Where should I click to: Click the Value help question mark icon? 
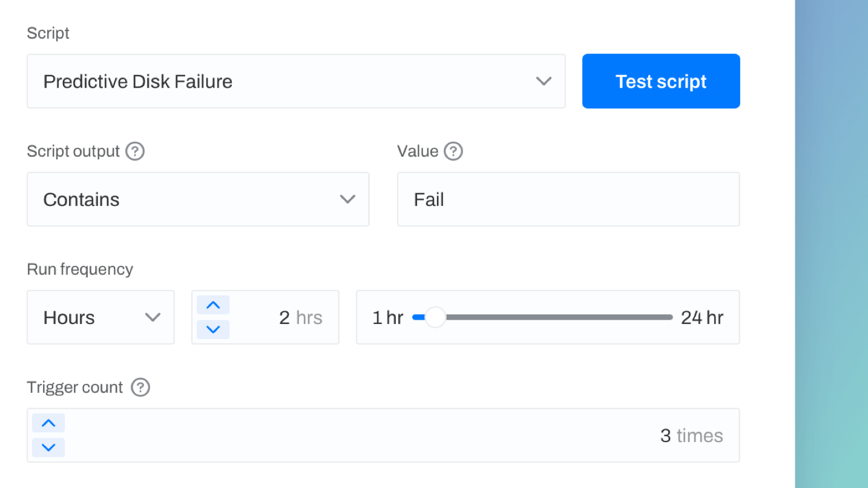[x=454, y=151]
